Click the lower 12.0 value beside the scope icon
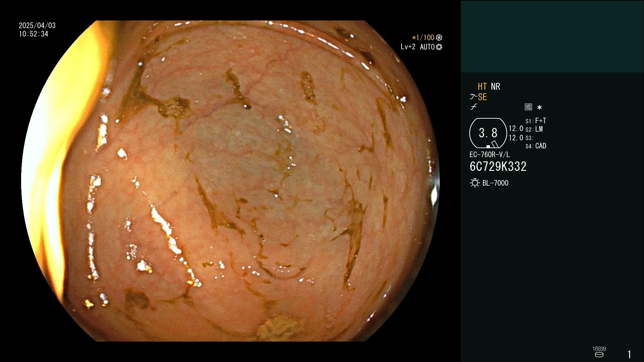644x362 pixels. click(x=516, y=138)
